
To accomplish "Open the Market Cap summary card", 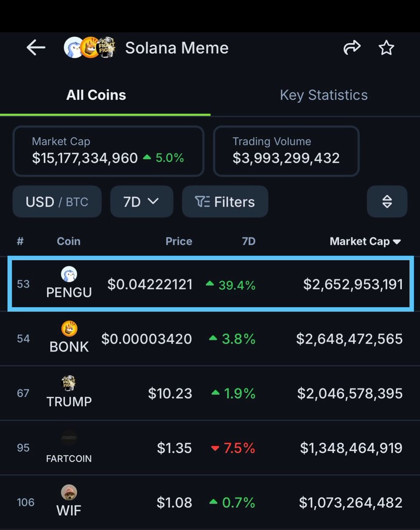I will tap(108, 151).
